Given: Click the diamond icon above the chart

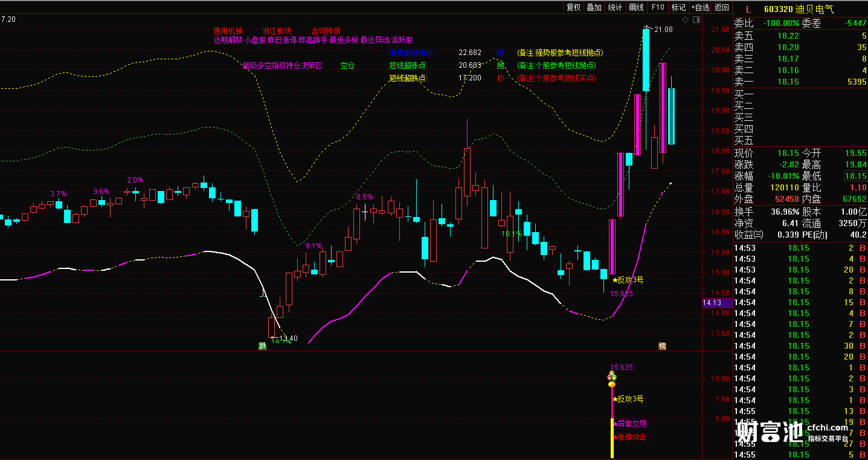Looking at the screenshot, I should click(x=686, y=20).
